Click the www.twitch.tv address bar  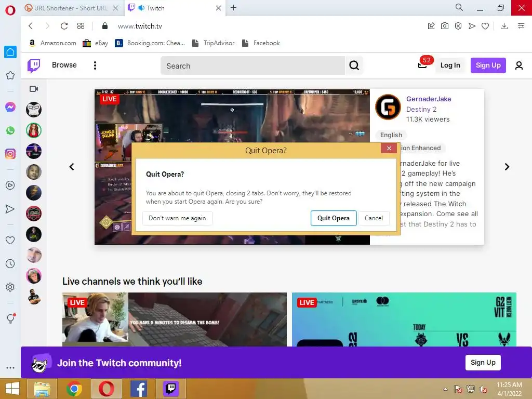[x=140, y=26]
